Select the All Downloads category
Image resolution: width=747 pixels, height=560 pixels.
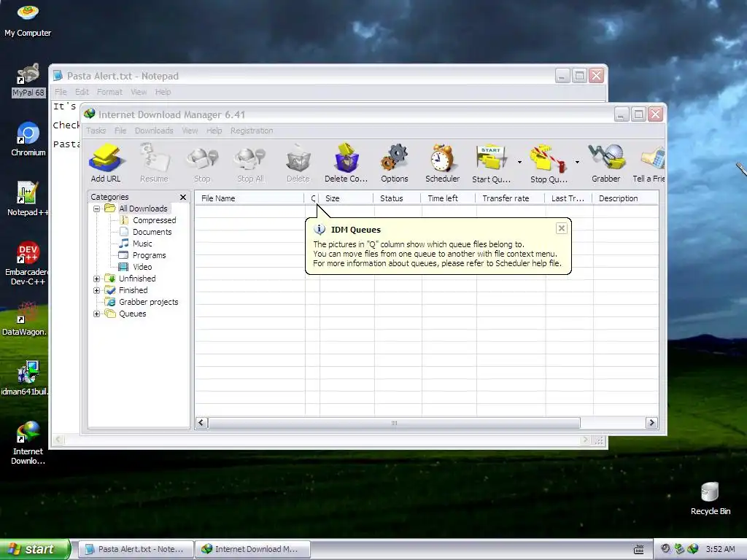click(143, 209)
